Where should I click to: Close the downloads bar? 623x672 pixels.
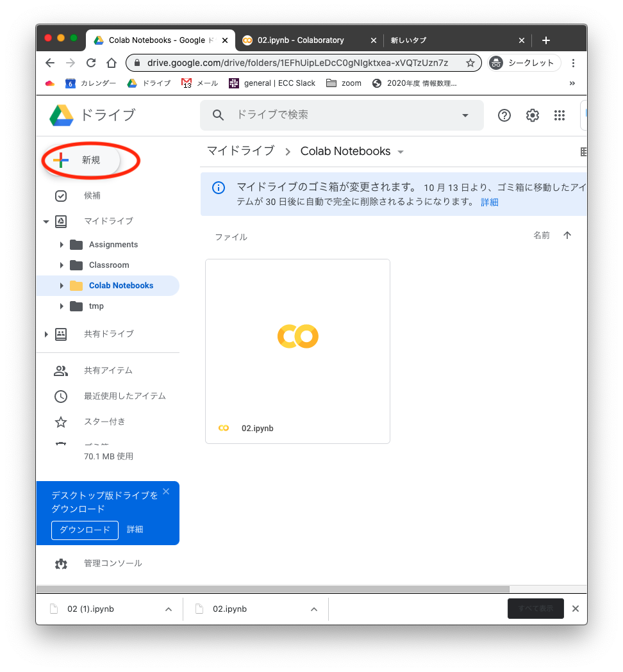coord(576,609)
